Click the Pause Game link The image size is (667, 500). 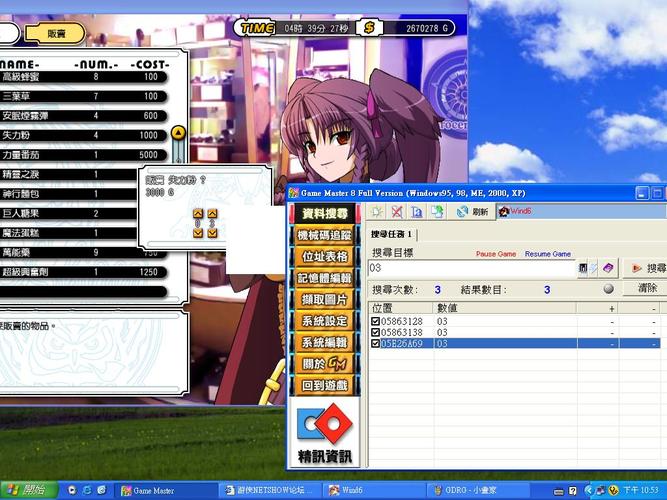(x=496, y=254)
